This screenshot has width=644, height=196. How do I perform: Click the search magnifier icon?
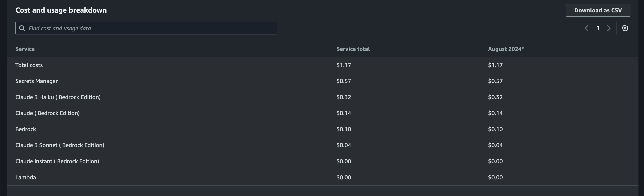coord(22,28)
